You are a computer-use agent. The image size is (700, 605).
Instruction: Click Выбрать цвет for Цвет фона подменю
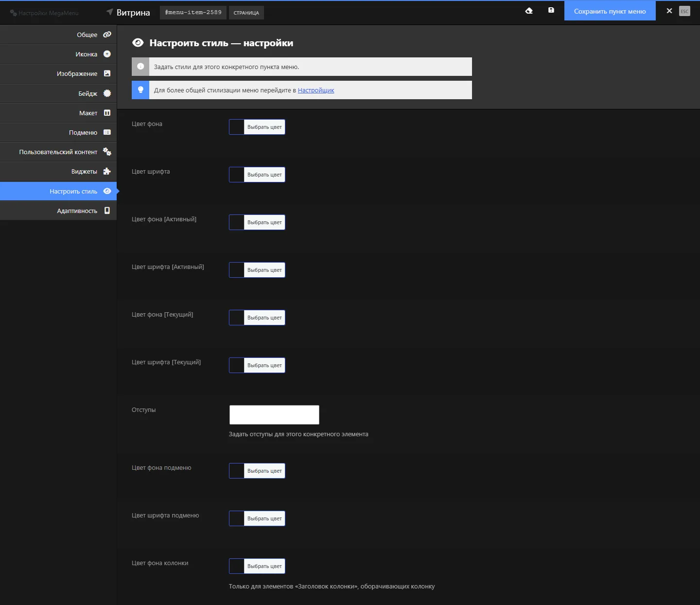point(264,471)
